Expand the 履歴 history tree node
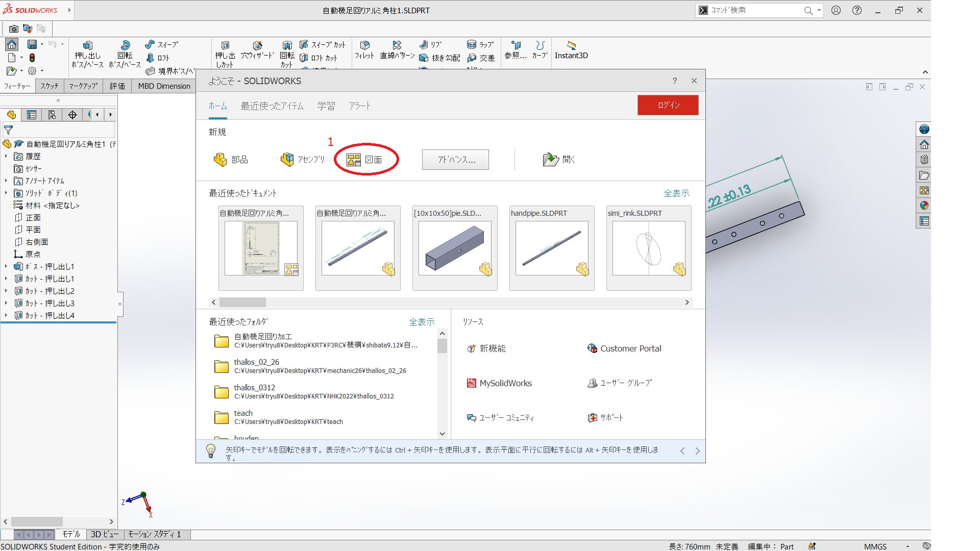The width and height of the screenshot is (980, 551). pyautogui.click(x=6, y=157)
